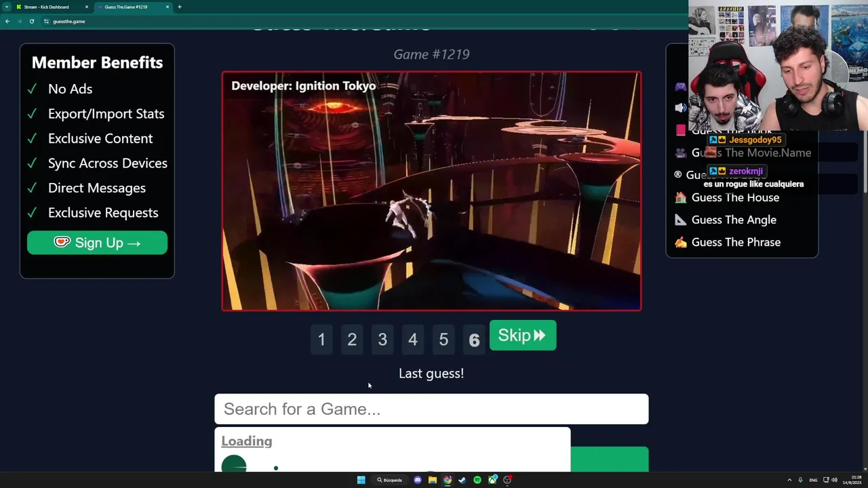The image size is (868, 488).
Task: Click the Export/Import Stats benefit text
Action: [106, 114]
